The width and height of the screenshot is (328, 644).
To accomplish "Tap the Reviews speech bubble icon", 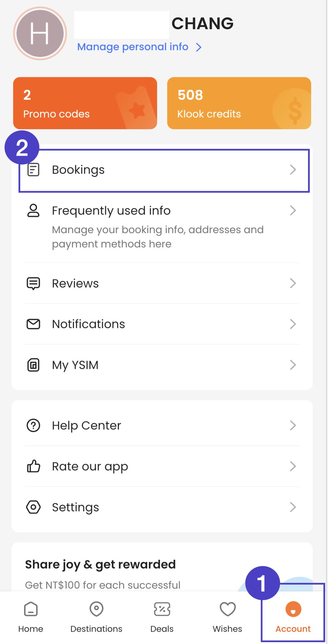I will tap(33, 283).
